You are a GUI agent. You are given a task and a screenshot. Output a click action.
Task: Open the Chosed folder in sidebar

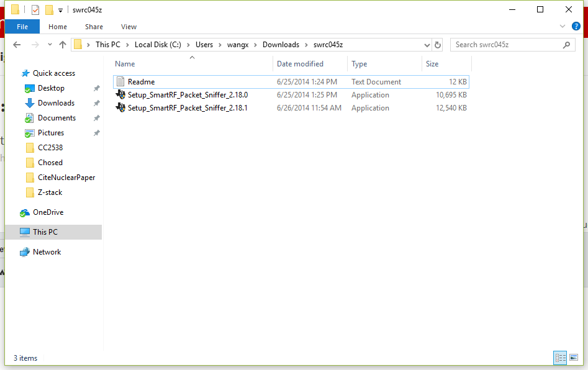click(x=50, y=163)
